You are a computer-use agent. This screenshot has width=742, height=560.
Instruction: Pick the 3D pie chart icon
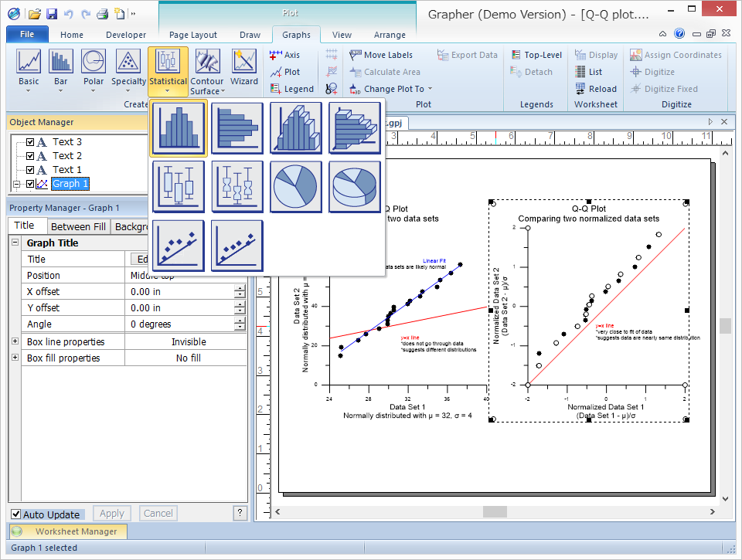(x=355, y=187)
